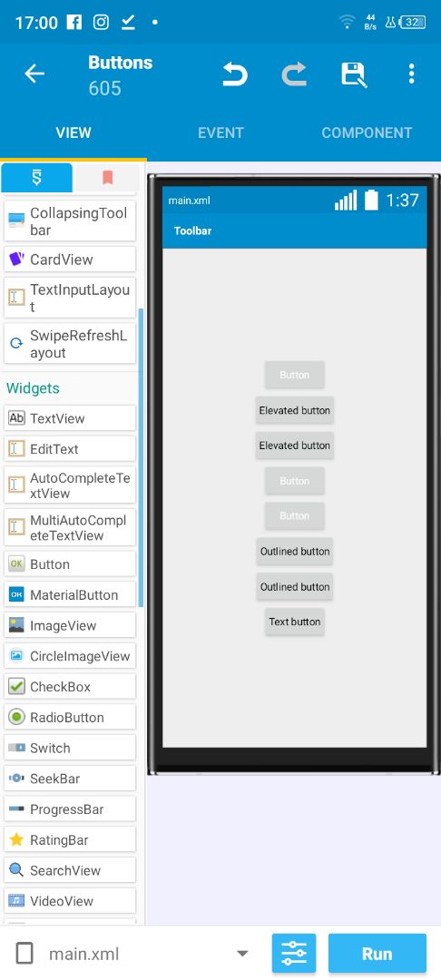Select the Switch widget
The width and height of the screenshot is (441, 980).
tap(70, 748)
